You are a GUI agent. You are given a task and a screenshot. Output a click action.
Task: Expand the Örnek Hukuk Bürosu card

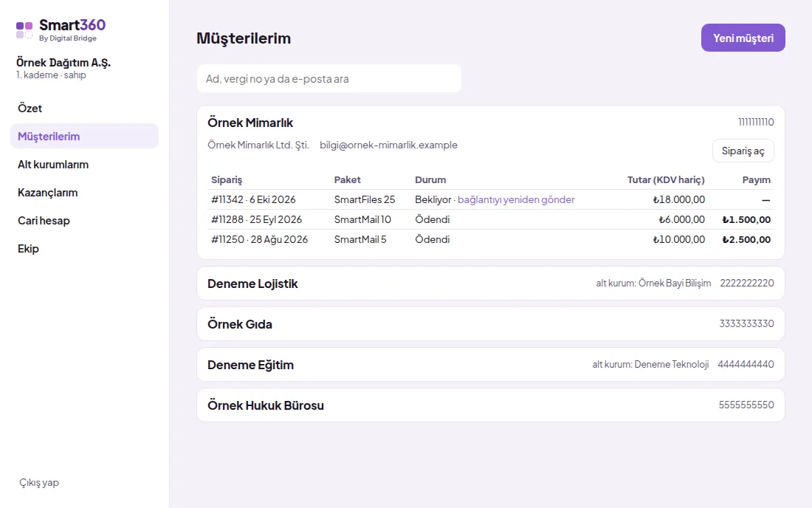[490, 405]
